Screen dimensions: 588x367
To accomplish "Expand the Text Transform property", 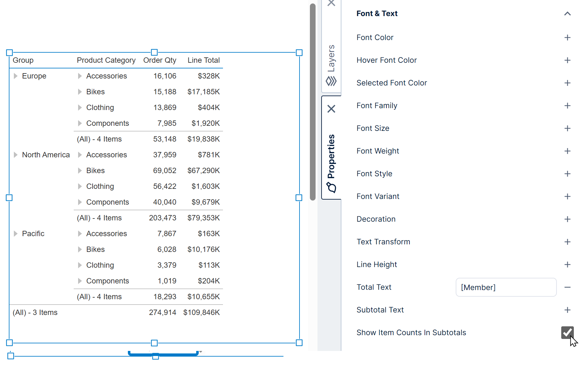I will (x=567, y=242).
